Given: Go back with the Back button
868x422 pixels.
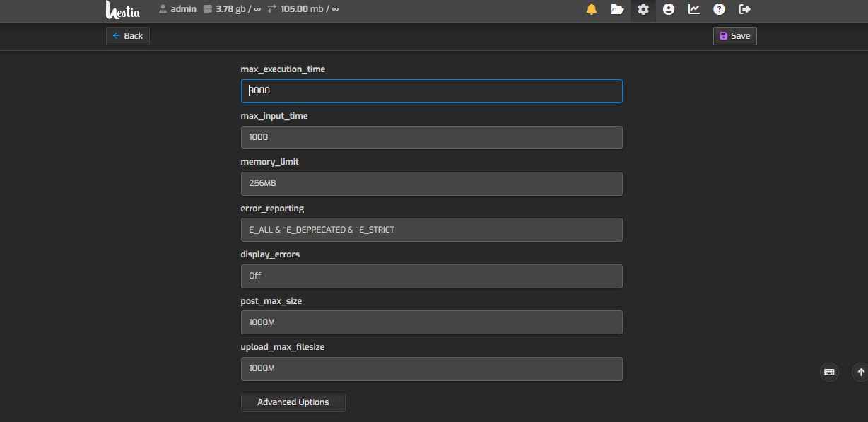Looking at the screenshot, I should [x=128, y=36].
